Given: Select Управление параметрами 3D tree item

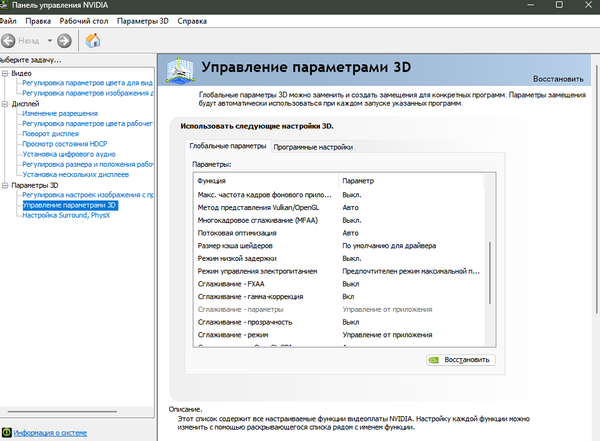Looking at the screenshot, I should point(70,205).
